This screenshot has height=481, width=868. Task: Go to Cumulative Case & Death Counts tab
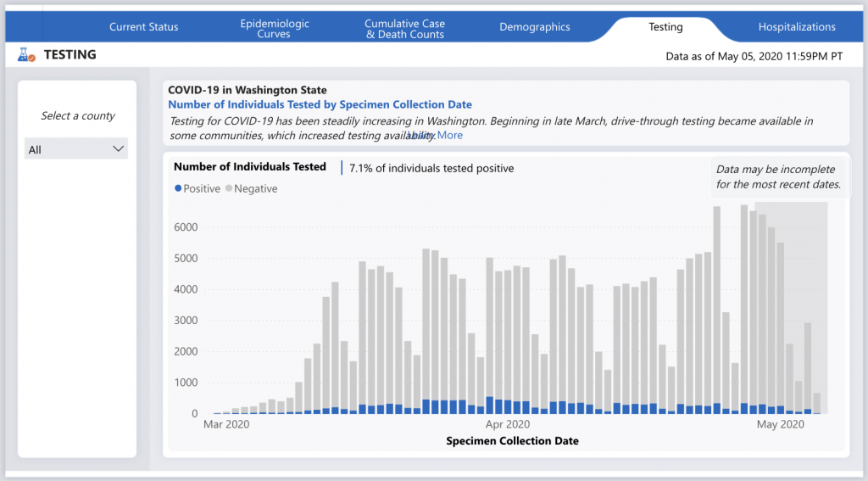(404, 28)
